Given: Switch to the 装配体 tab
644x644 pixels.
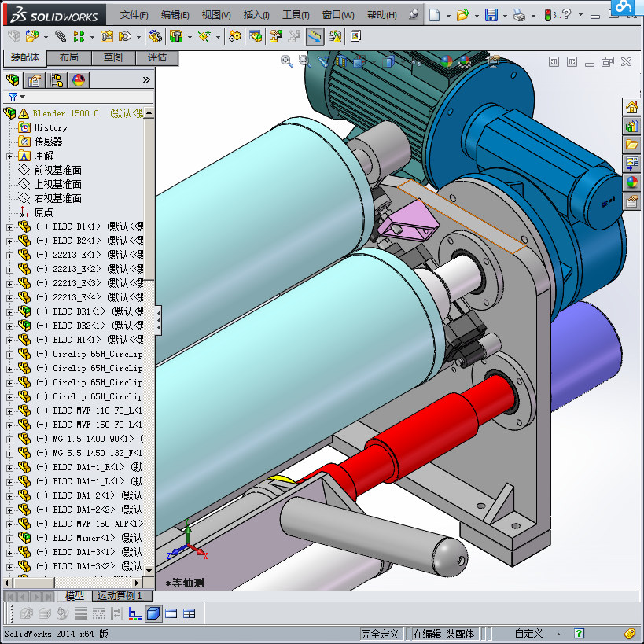Looking at the screenshot, I should coord(25,57).
